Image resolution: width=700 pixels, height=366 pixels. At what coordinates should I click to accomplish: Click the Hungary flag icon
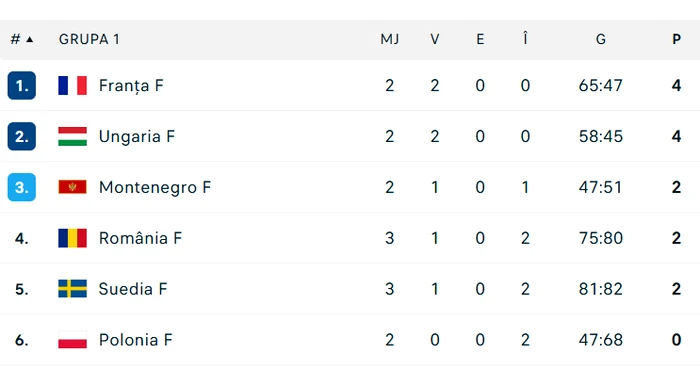[x=72, y=136]
